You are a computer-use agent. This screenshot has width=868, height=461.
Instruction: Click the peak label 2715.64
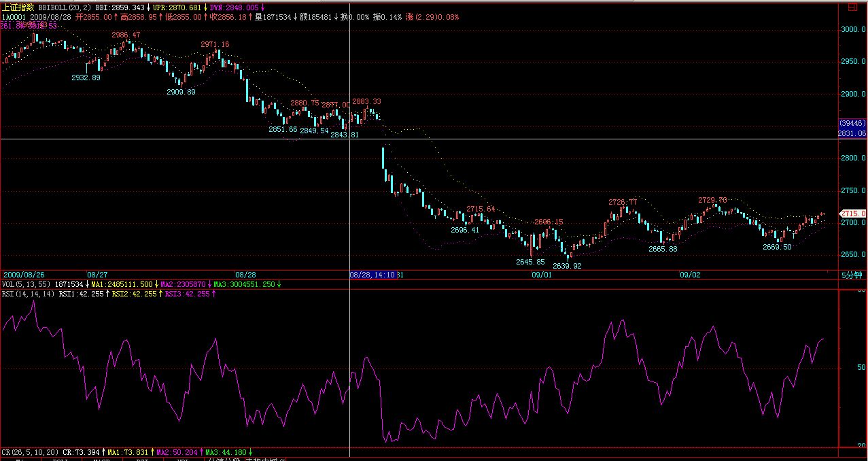point(481,209)
